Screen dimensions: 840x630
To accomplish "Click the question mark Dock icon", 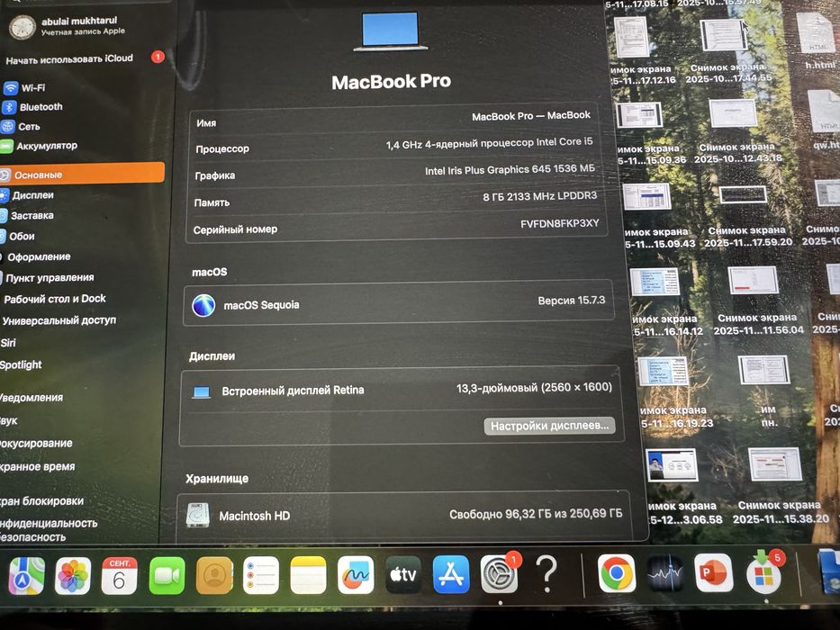I will pyautogui.click(x=546, y=575).
